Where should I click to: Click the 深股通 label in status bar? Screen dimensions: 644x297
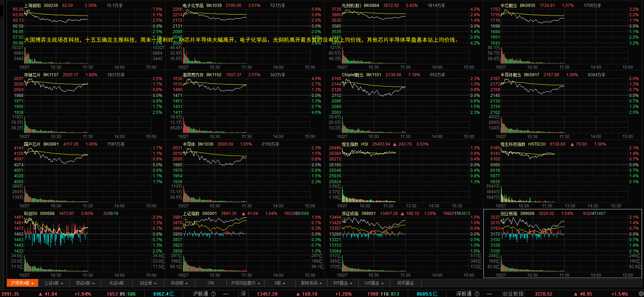(x=464, y=294)
